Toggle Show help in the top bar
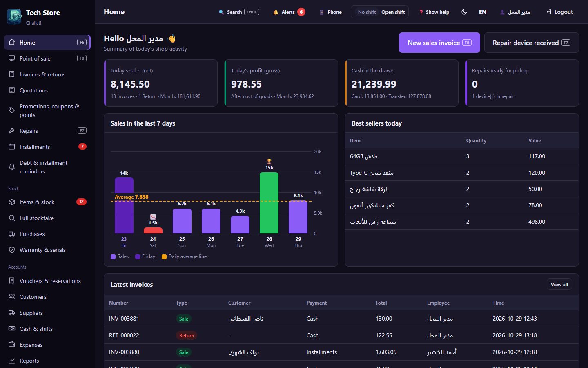 click(434, 12)
